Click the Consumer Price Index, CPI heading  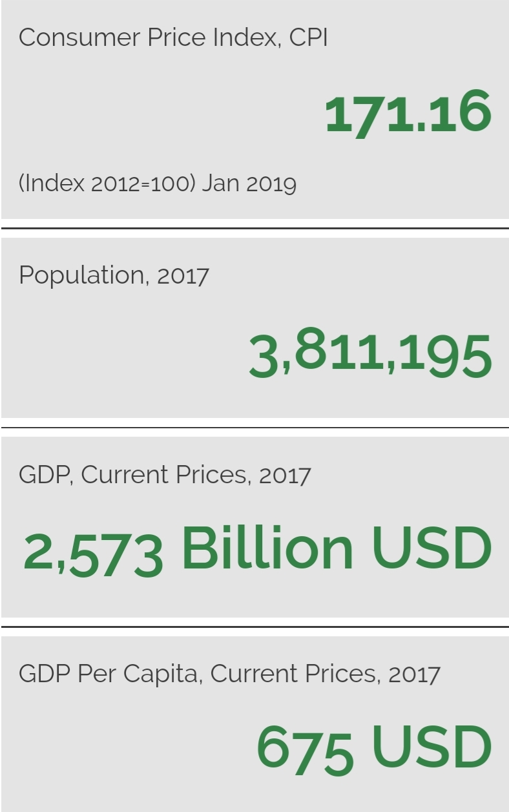pos(173,37)
